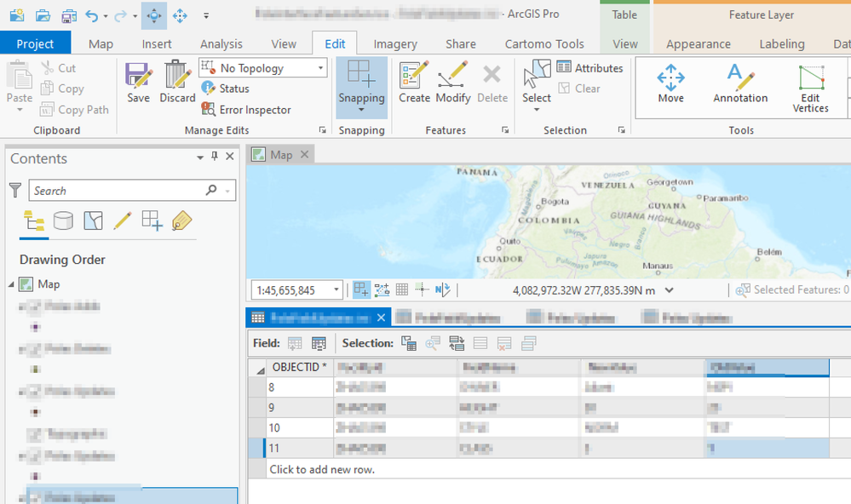Image resolution: width=851 pixels, height=504 pixels.
Task: Expand the map scale dropdown
Action: 336,290
